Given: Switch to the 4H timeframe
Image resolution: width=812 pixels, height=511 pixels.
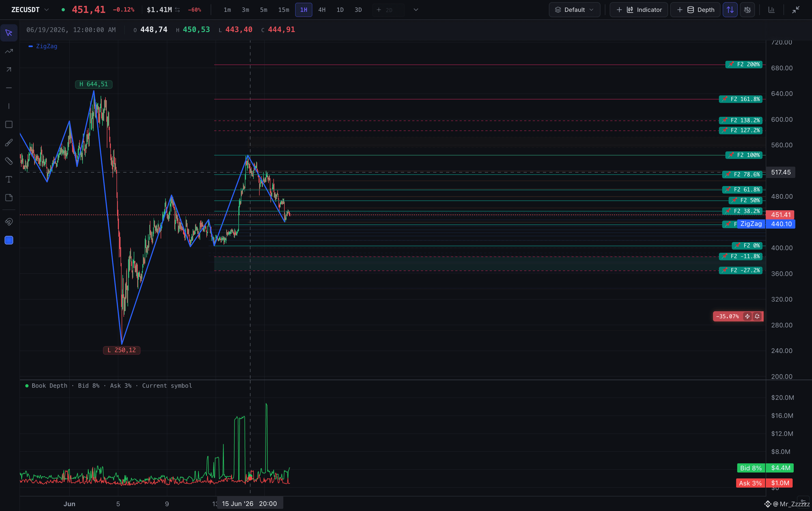Looking at the screenshot, I should click(x=322, y=10).
